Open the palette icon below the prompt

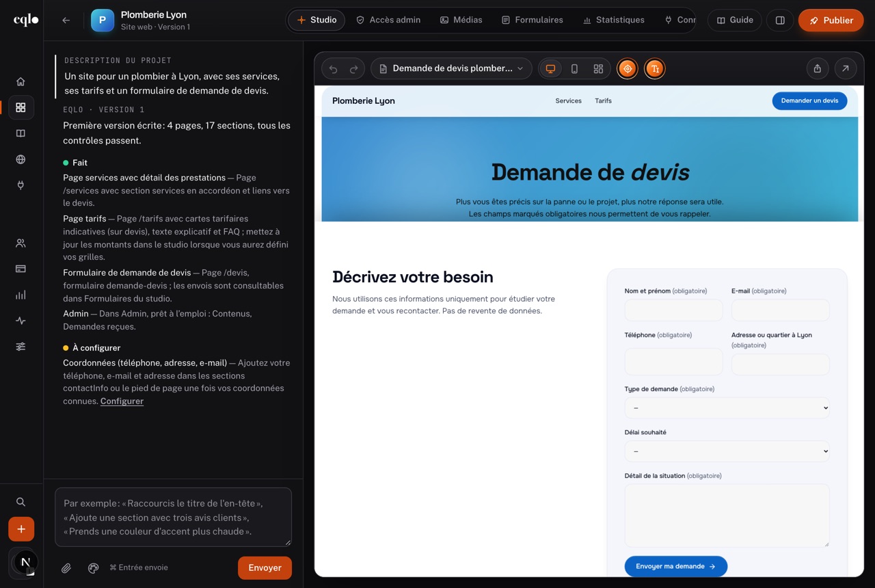(x=93, y=567)
